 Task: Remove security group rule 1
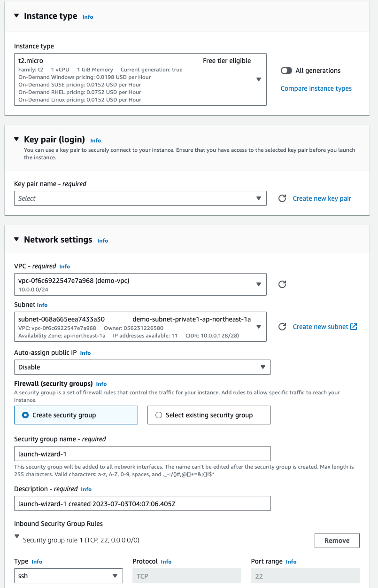(337, 541)
